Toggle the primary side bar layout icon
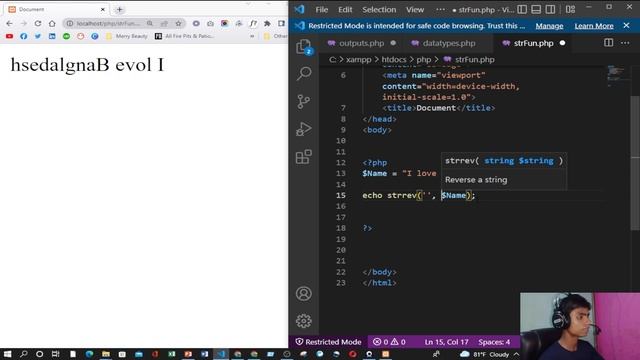 click(522, 9)
